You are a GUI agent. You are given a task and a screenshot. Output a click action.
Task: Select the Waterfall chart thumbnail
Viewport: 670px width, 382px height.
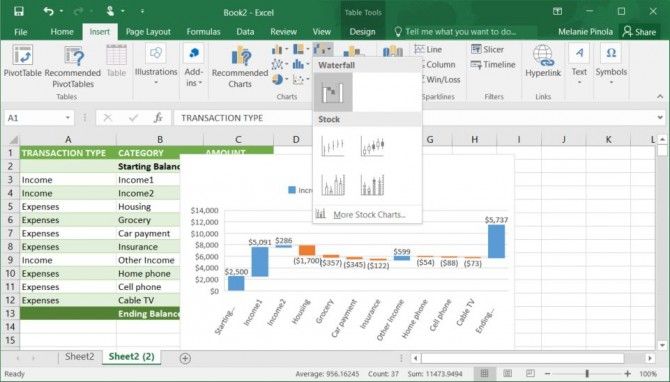333,92
